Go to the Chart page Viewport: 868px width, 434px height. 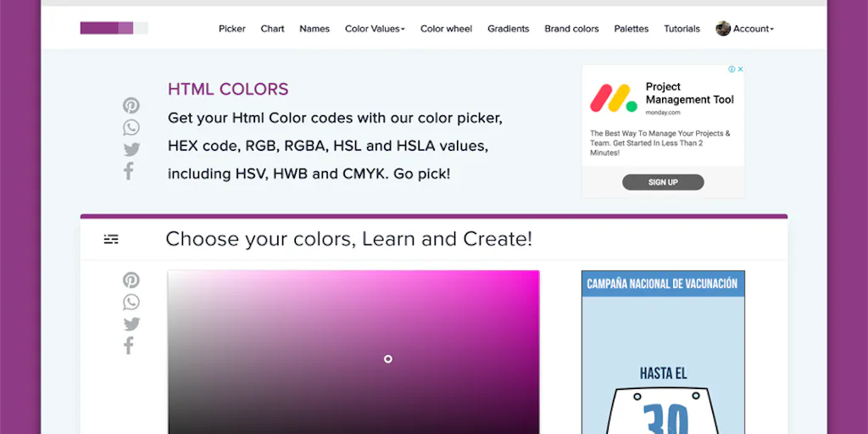pos(272,29)
